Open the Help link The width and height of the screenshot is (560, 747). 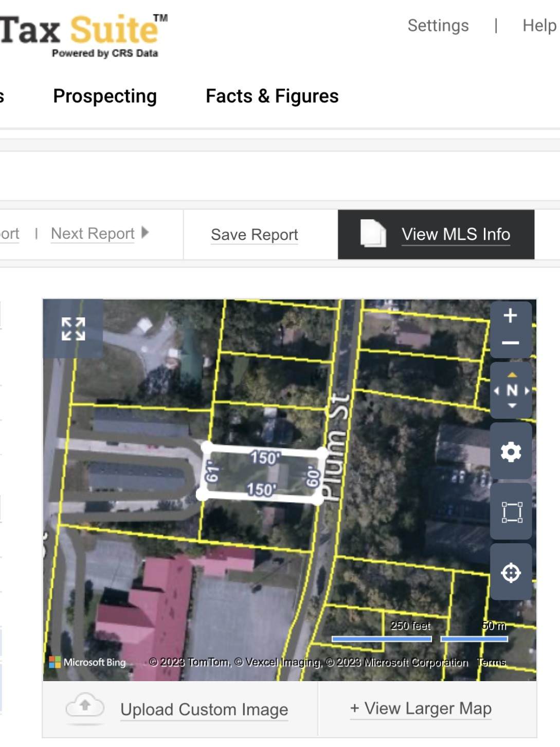(539, 26)
